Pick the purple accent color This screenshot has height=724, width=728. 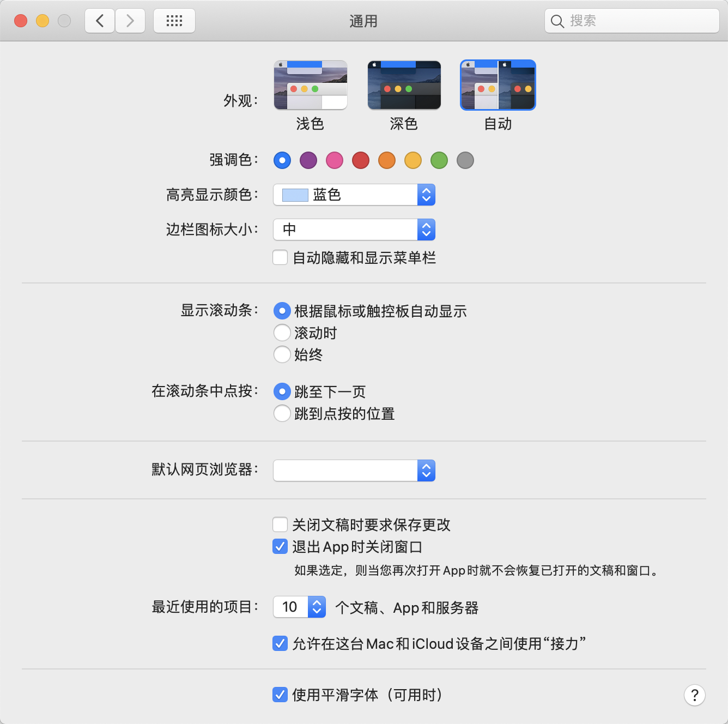click(308, 160)
